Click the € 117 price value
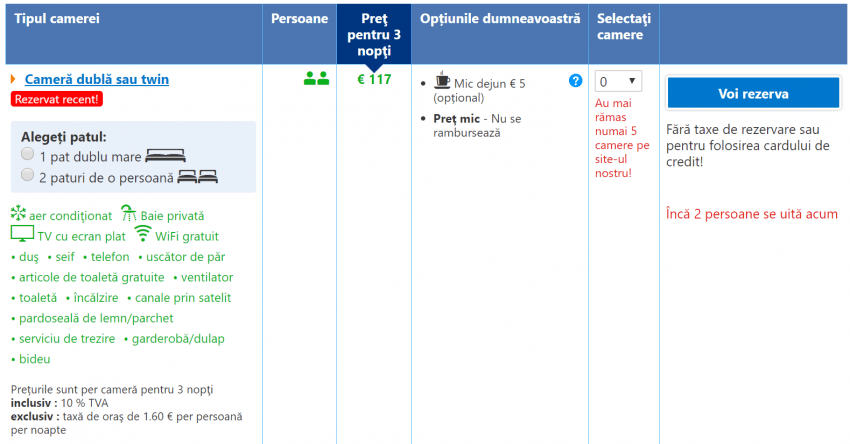The height and width of the screenshot is (444, 850). tap(374, 80)
